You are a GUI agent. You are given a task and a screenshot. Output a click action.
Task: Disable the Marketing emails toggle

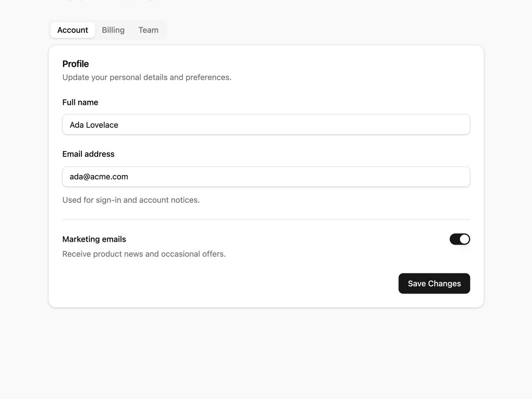pos(460,239)
